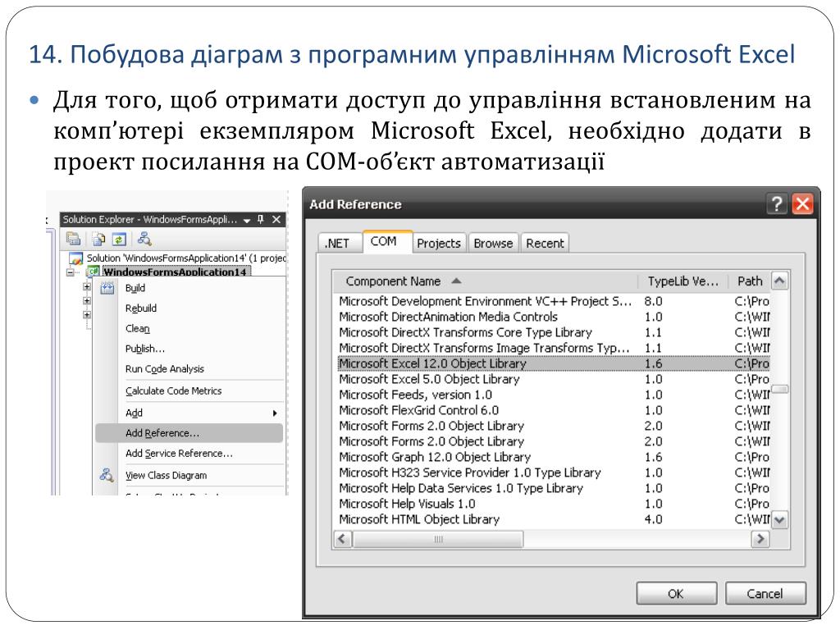Click the help question mark in Add Reference
Screen dimensions: 840x630
pyautogui.click(x=778, y=203)
